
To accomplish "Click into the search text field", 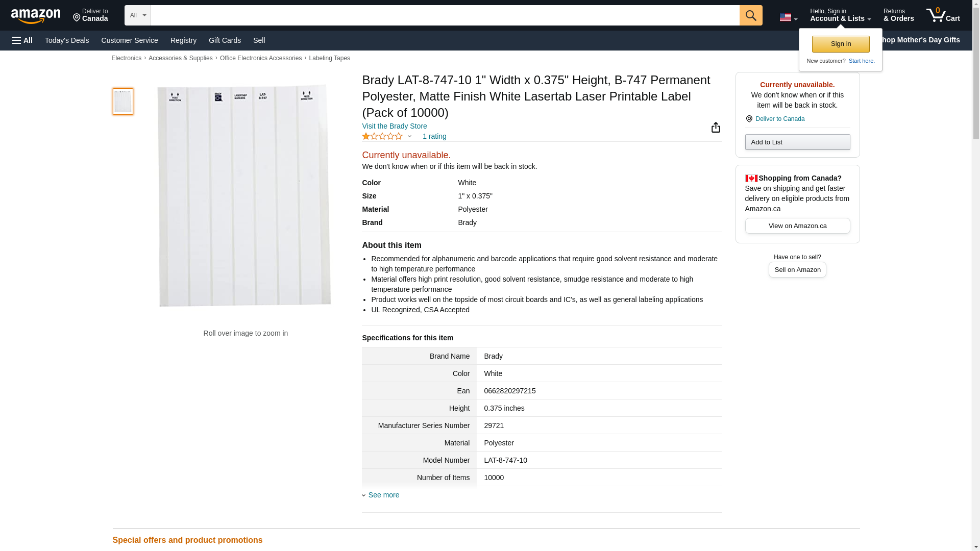I will click(444, 15).
